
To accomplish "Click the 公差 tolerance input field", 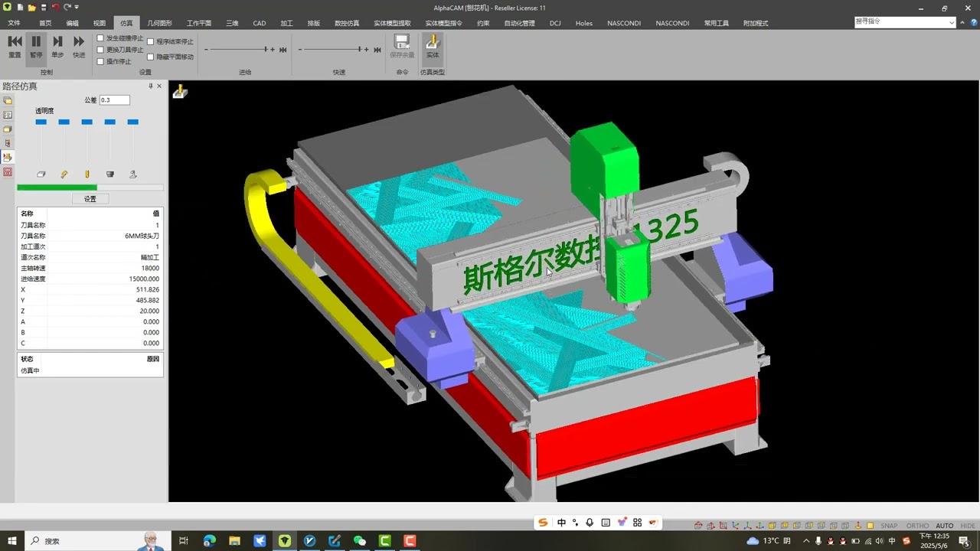I will tap(115, 100).
